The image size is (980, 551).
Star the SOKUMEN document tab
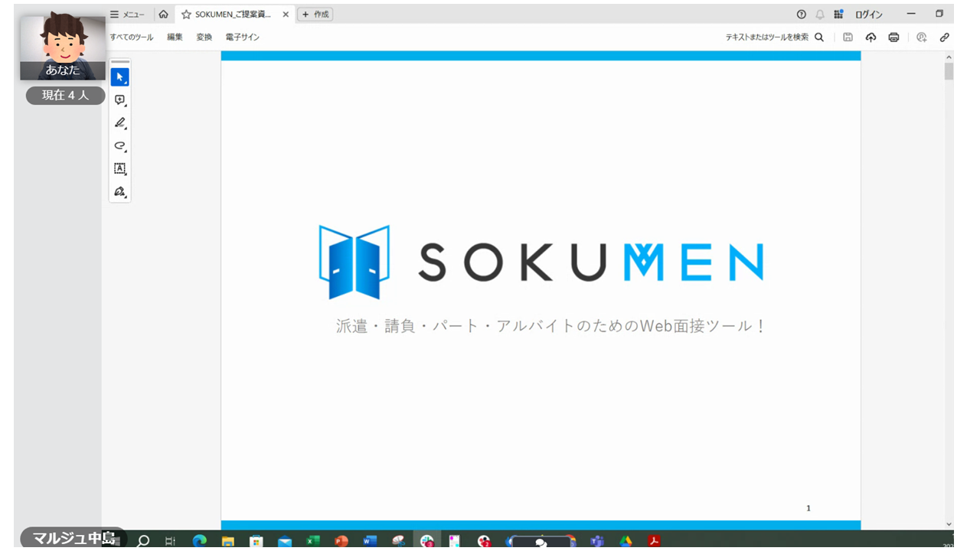186,15
